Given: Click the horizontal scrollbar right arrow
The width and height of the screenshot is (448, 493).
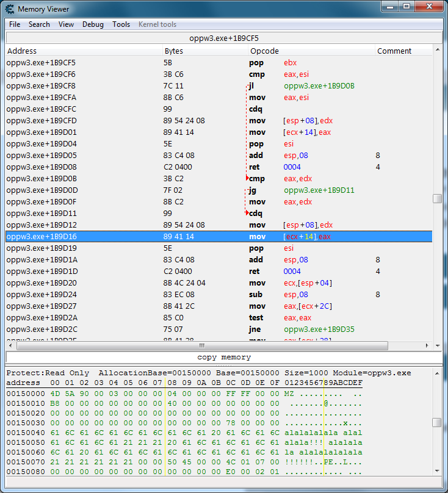Looking at the screenshot, I should click(x=427, y=345).
